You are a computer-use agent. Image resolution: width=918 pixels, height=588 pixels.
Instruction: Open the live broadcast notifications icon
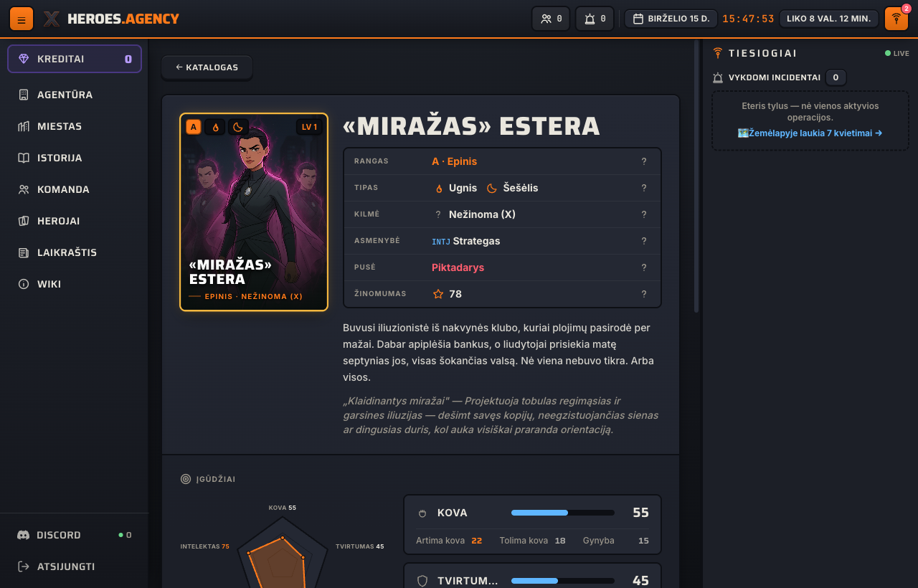[x=896, y=19]
